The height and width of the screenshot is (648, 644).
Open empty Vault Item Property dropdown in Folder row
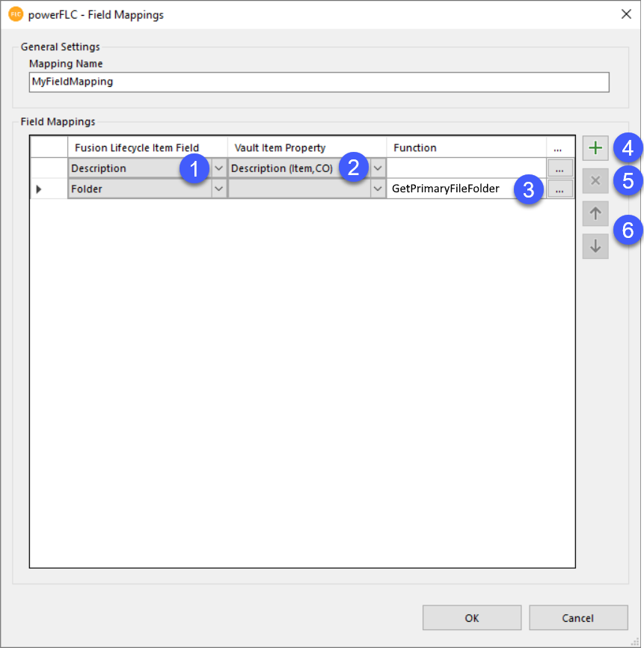point(378,189)
